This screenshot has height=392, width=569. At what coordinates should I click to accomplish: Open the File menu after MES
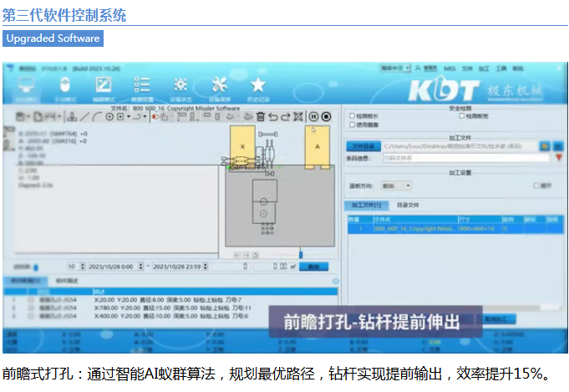coord(467,69)
